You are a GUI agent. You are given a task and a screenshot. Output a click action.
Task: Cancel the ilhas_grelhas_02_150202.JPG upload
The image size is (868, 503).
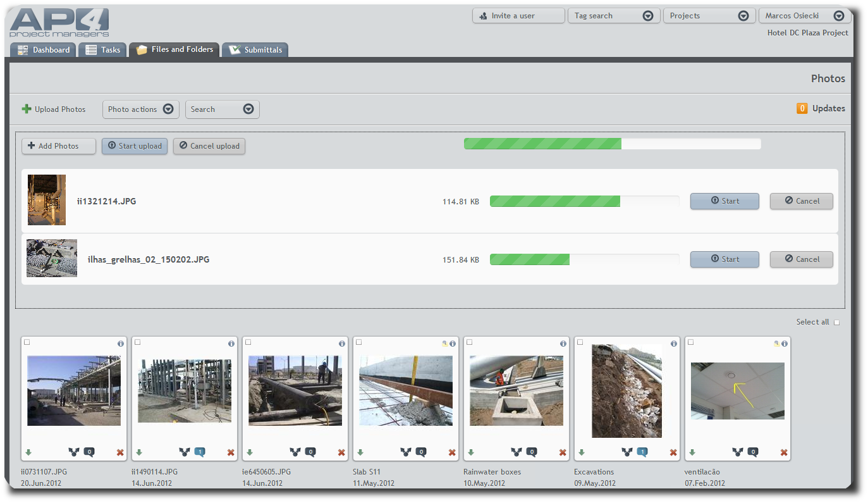pos(801,259)
